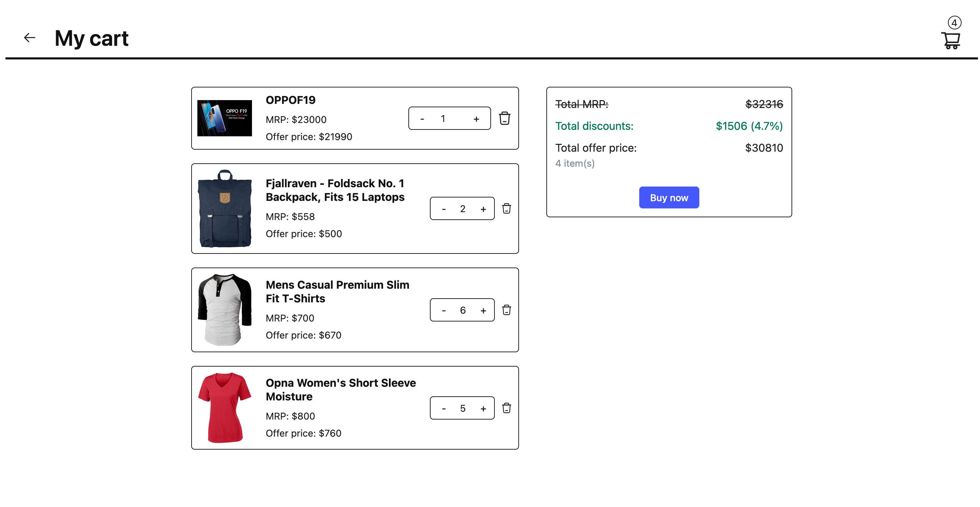Click the cart item count badge showing 4
The width and height of the screenshot is (980, 507).
(x=954, y=23)
